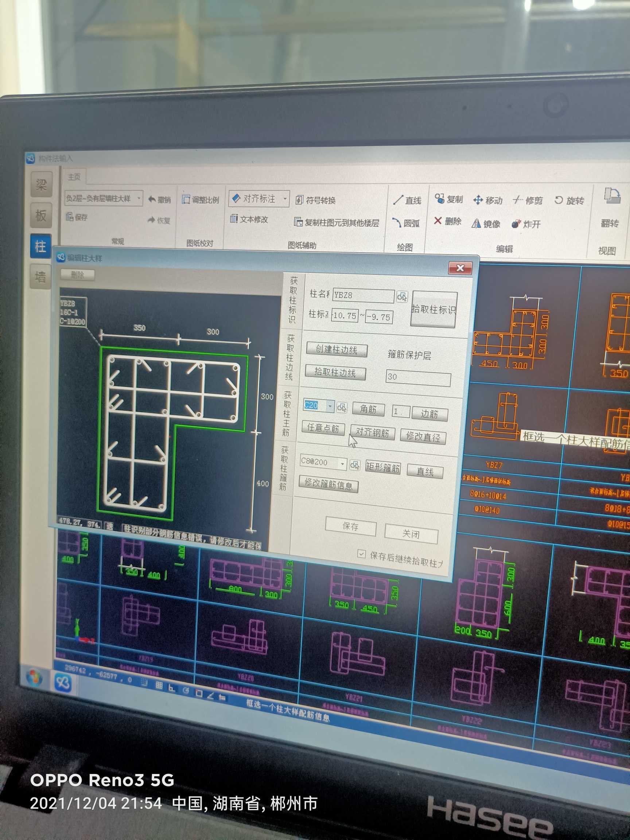630x840 pixels.
Task: Click the 矩形箍筋 button
Action: (383, 467)
